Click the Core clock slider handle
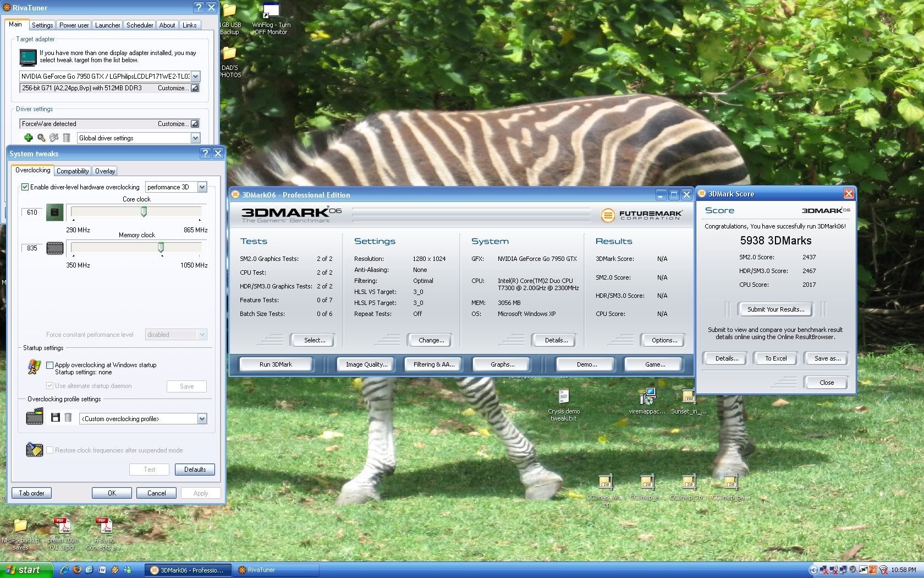 [144, 212]
